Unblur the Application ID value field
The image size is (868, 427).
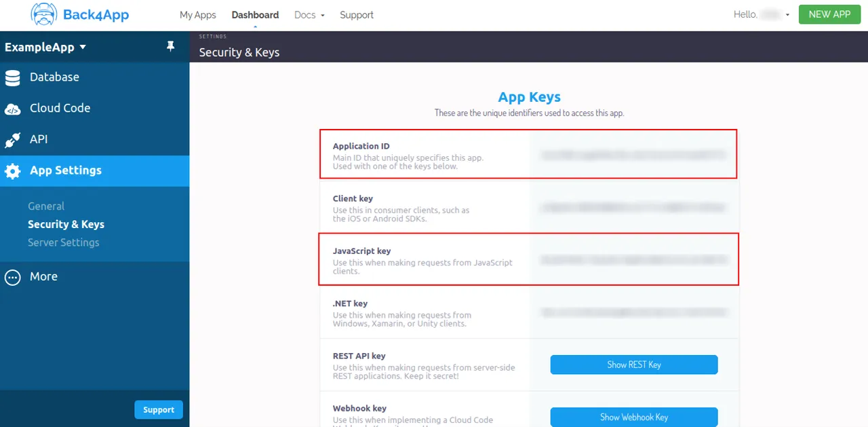(633, 154)
